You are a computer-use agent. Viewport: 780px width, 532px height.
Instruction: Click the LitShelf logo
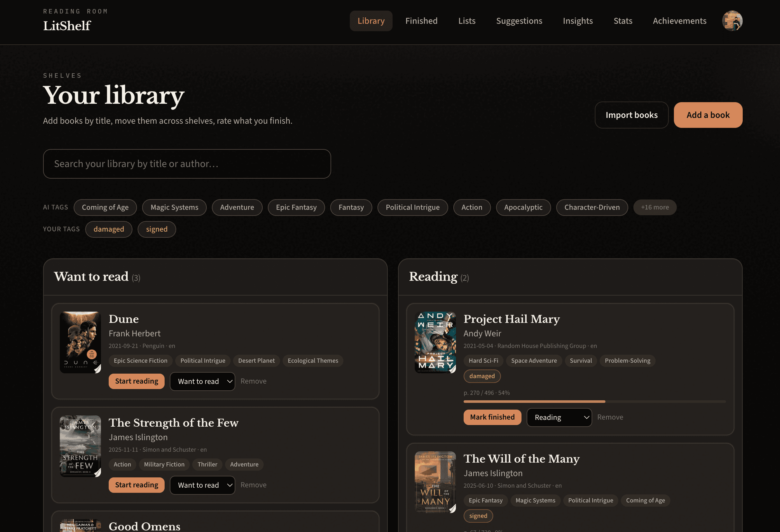coord(67,25)
